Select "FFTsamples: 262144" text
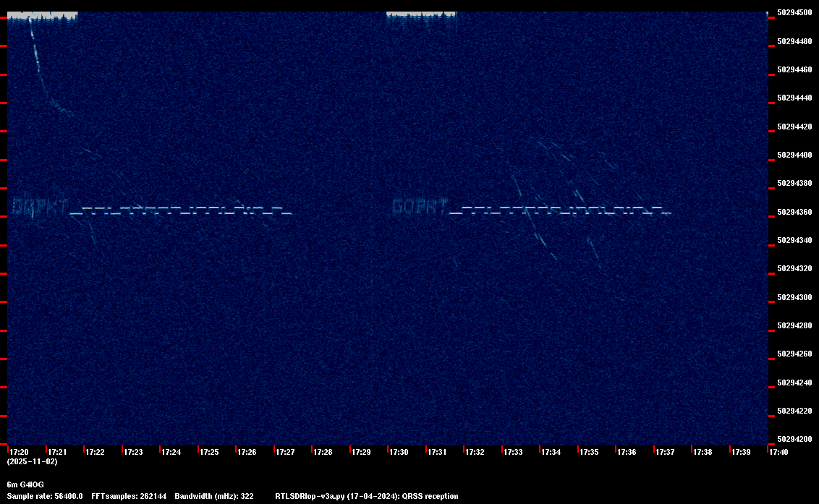 129,496
